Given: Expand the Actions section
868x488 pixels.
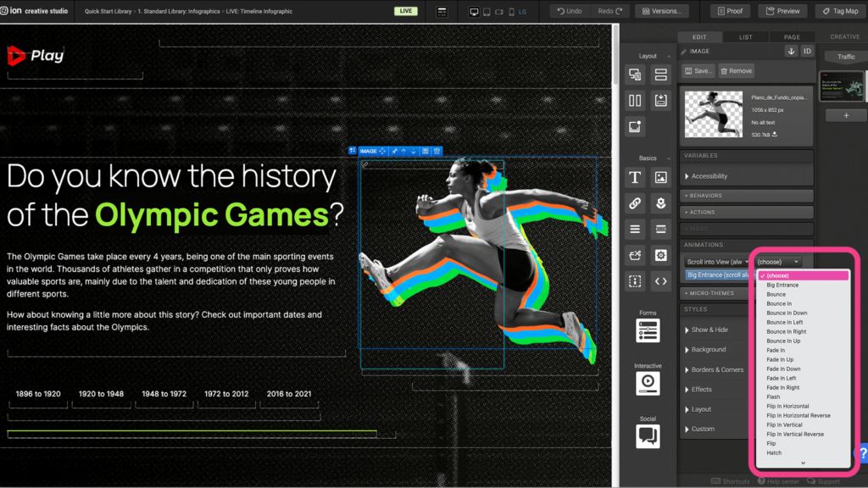Looking at the screenshot, I should [x=747, y=212].
